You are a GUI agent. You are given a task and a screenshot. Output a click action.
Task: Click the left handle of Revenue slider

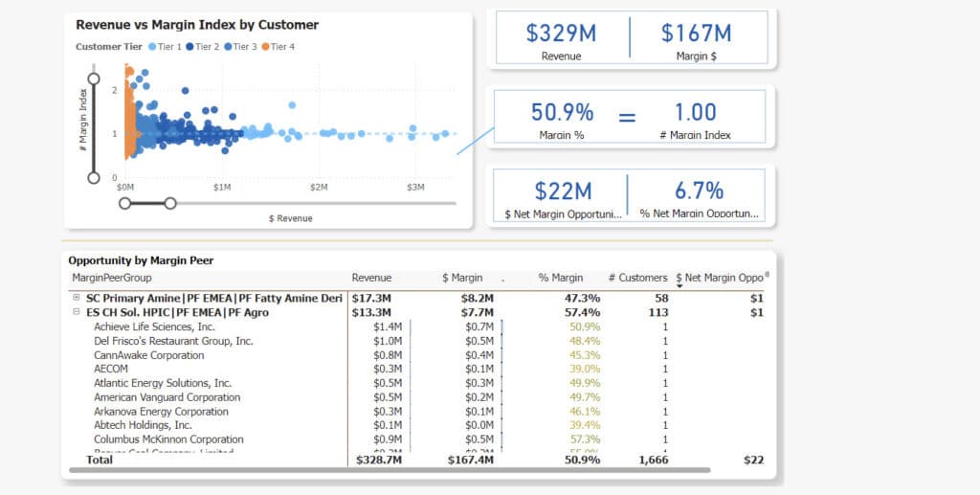[125, 203]
